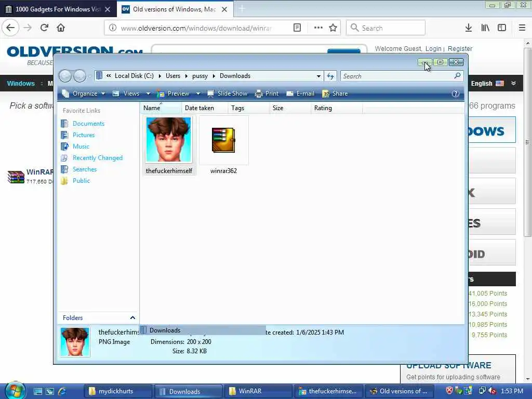Click the Firefox Home icon
This screenshot has width=532, height=399.
coord(61,28)
